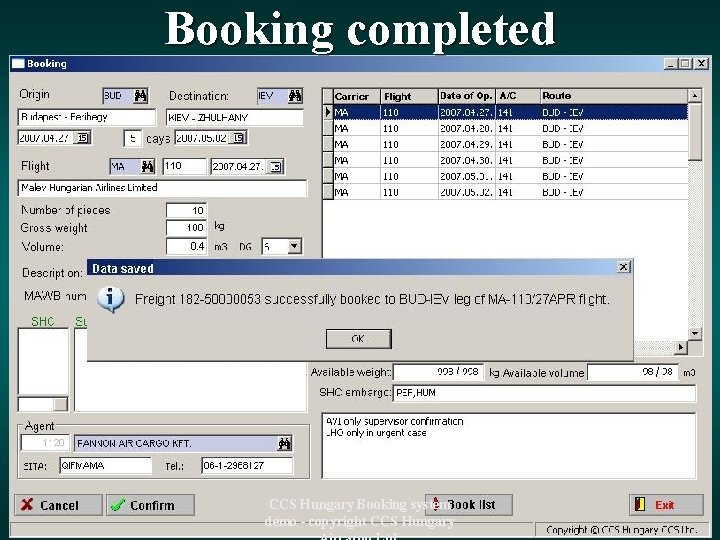This screenshot has height=540, width=720.
Task: Click the SITA field QIFMAMA
Action: point(106,466)
